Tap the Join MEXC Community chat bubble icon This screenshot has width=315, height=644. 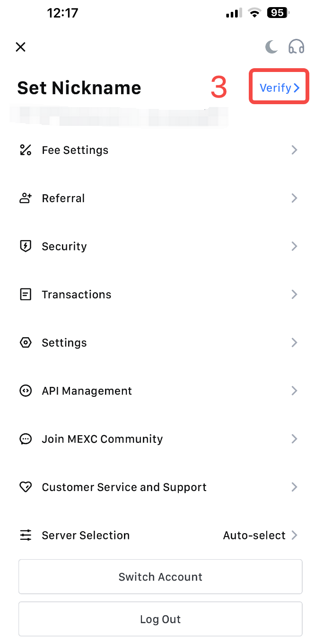26,439
